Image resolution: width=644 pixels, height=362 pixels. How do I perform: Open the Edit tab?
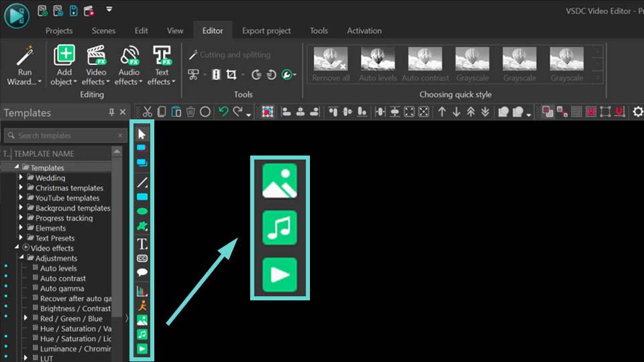pyautogui.click(x=141, y=31)
